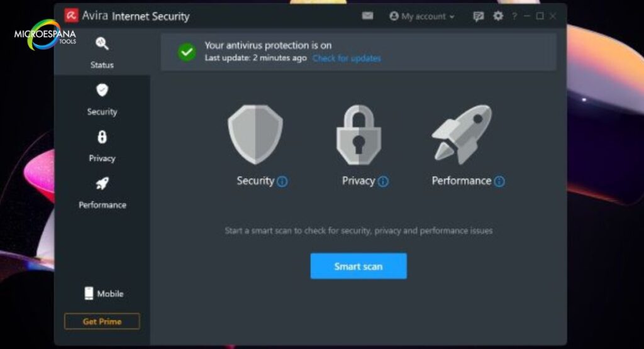
Task: Show info for Privacy
Action: (x=383, y=182)
